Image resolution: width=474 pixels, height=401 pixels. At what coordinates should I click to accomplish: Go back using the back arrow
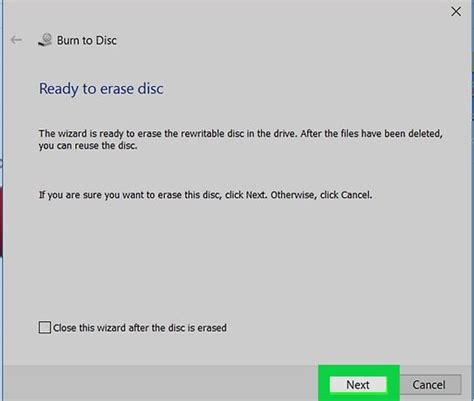[x=16, y=40]
